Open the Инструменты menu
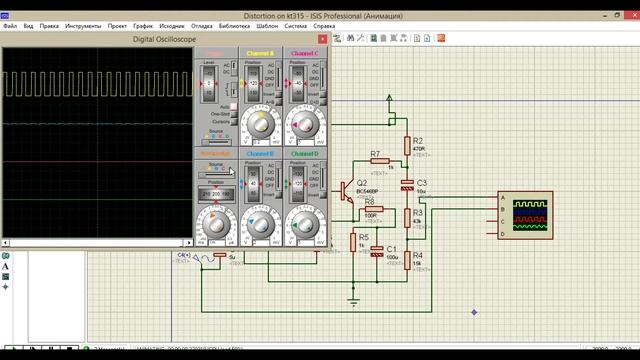Viewport: 640px width, 360px height. click(x=83, y=26)
